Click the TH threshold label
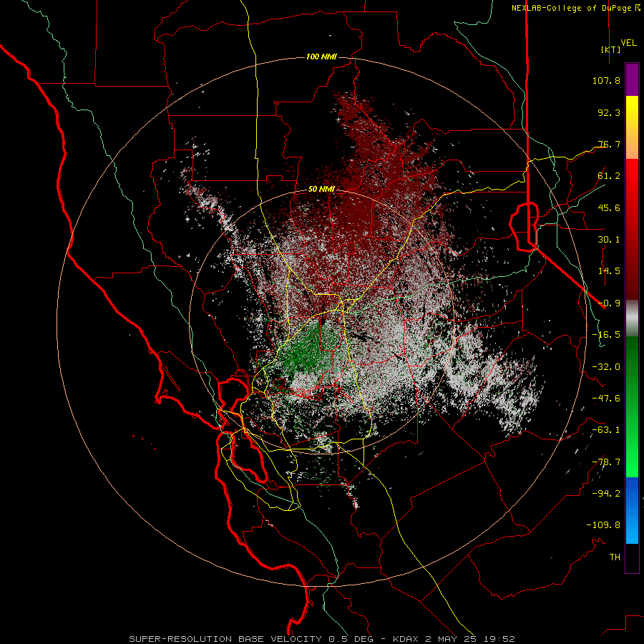This screenshot has width=644, height=644. click(615, 557)
